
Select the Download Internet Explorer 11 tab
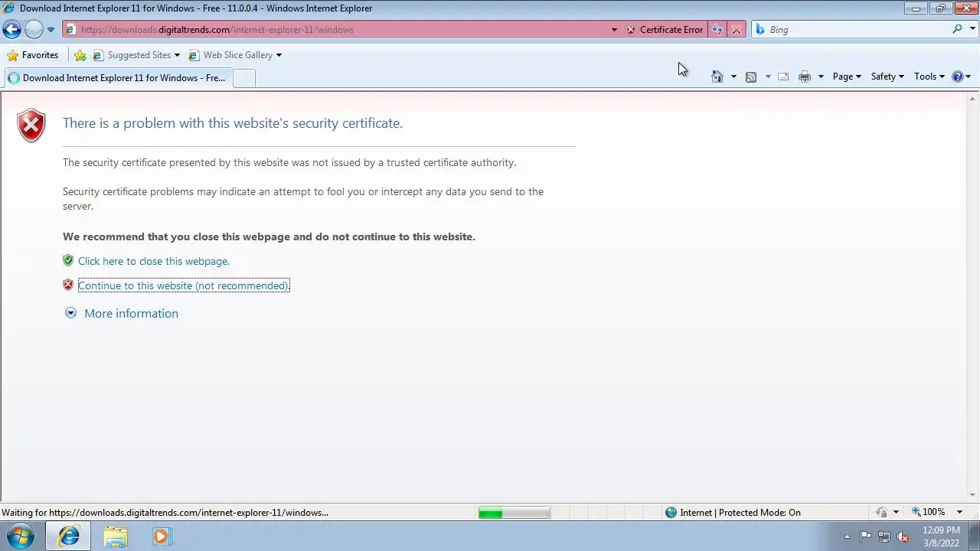click(117, 77)
